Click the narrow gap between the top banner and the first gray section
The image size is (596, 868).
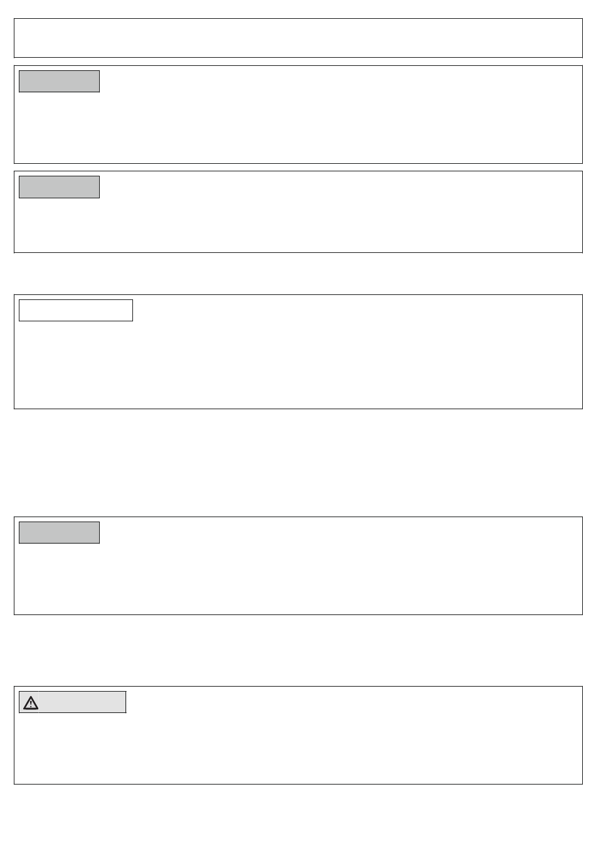[298, 62]
